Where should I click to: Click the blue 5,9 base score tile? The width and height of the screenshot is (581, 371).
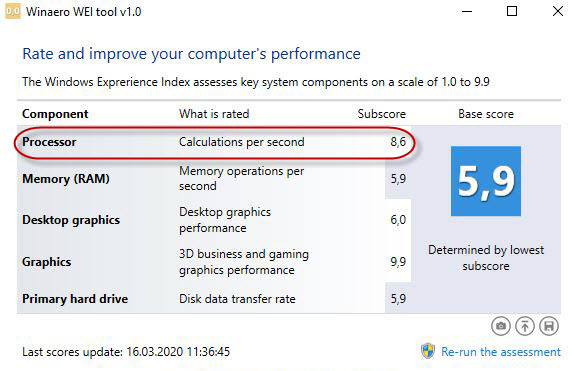coord(486,181)
